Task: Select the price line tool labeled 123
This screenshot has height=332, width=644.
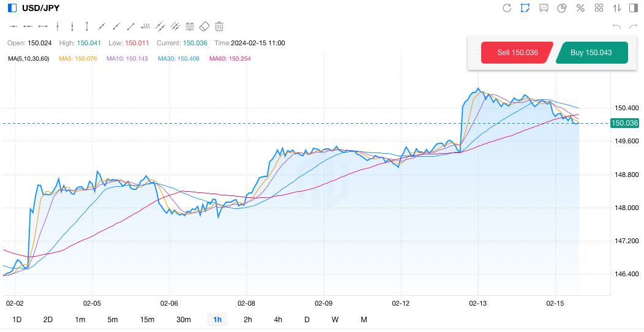Action: 146,26
